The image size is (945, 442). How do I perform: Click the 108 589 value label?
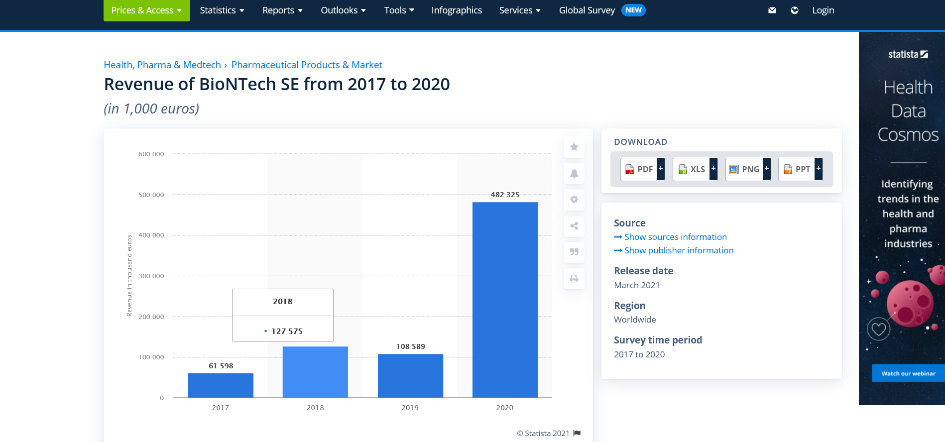coord(410,347)
